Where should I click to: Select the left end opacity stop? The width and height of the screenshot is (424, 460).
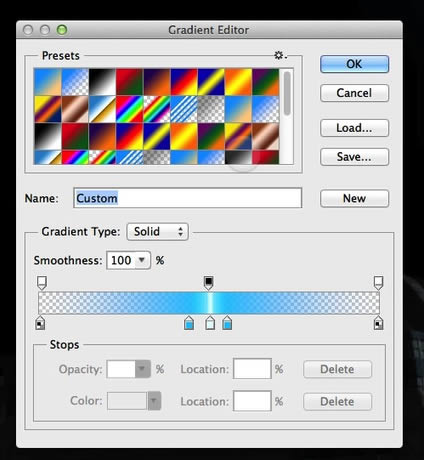pos(42,283)
